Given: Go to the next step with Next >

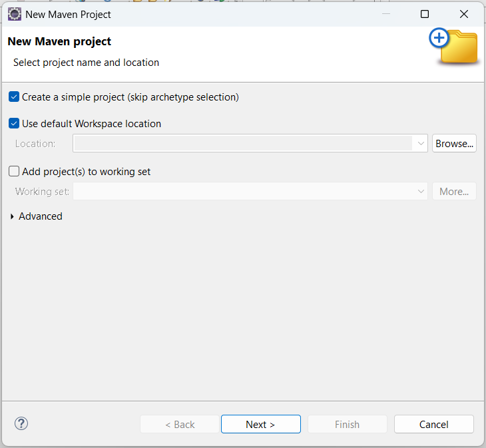Looking at the screenshot, I should [x=260, y=425].
